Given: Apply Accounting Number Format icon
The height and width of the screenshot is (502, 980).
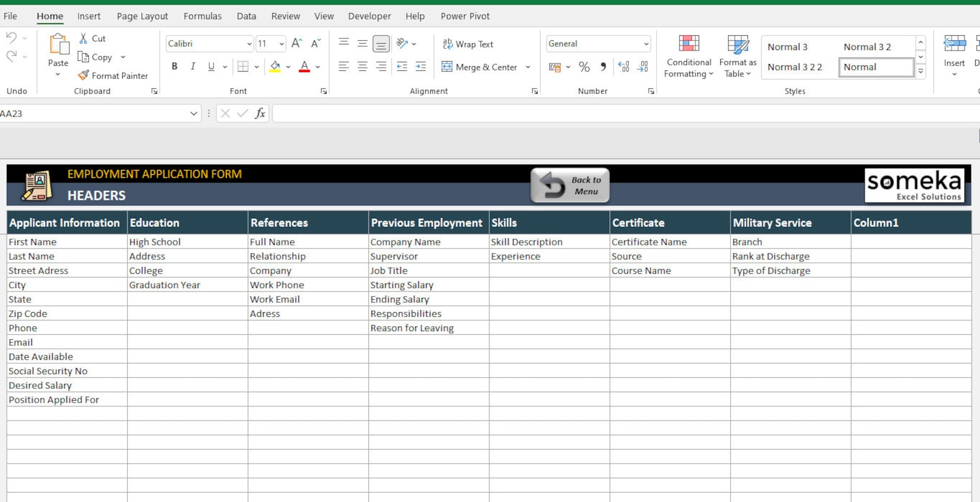Looking at the screenshot, I should click(555, 67).
